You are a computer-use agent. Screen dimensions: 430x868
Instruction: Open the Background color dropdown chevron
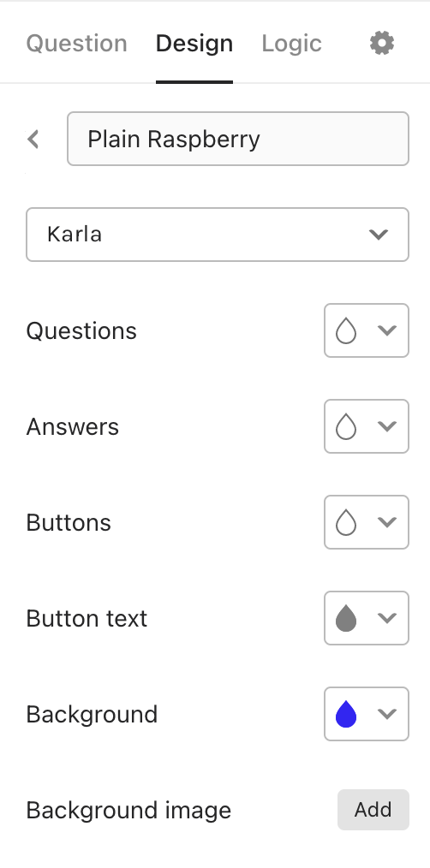(387, 714)
